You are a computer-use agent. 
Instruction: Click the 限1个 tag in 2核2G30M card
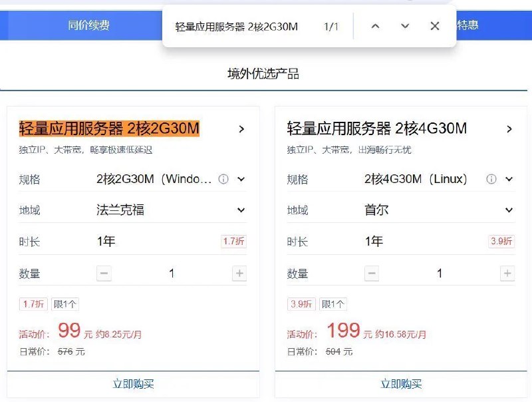[65, 304]
